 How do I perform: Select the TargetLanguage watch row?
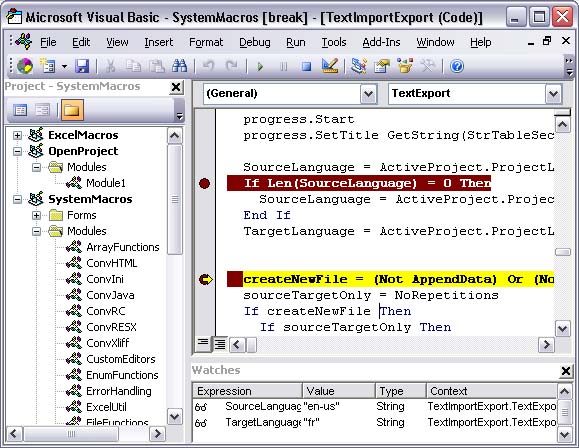[375, 423]
